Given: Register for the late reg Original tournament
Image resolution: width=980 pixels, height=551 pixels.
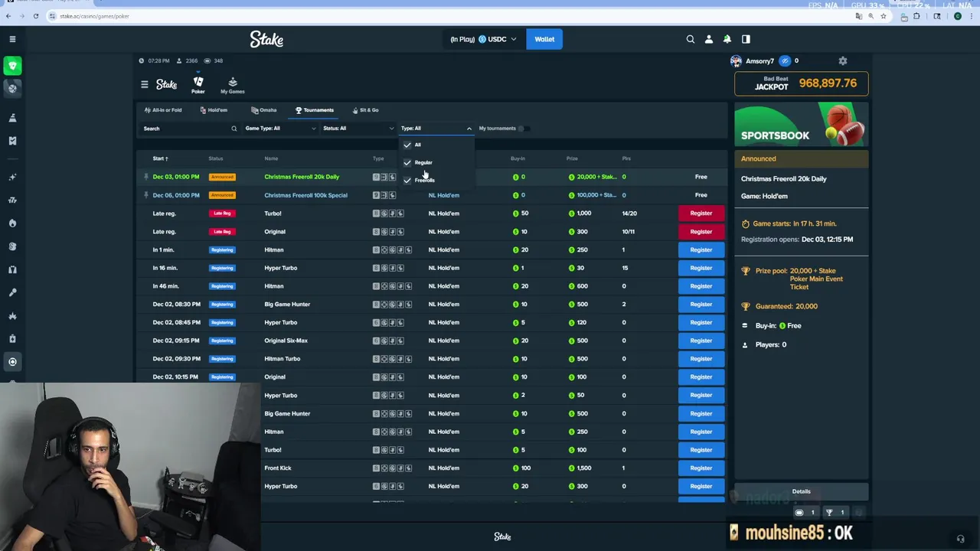Looking at the screenshot, I should pyautogui.click(x=701, y=232).
